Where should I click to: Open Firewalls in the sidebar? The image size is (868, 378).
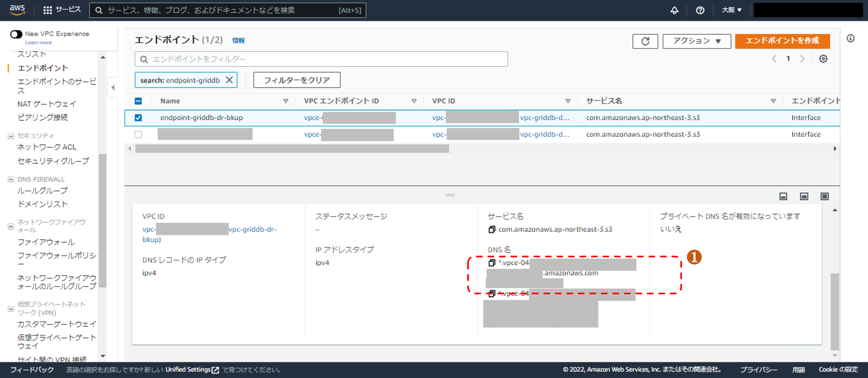(x=46, y=242)
